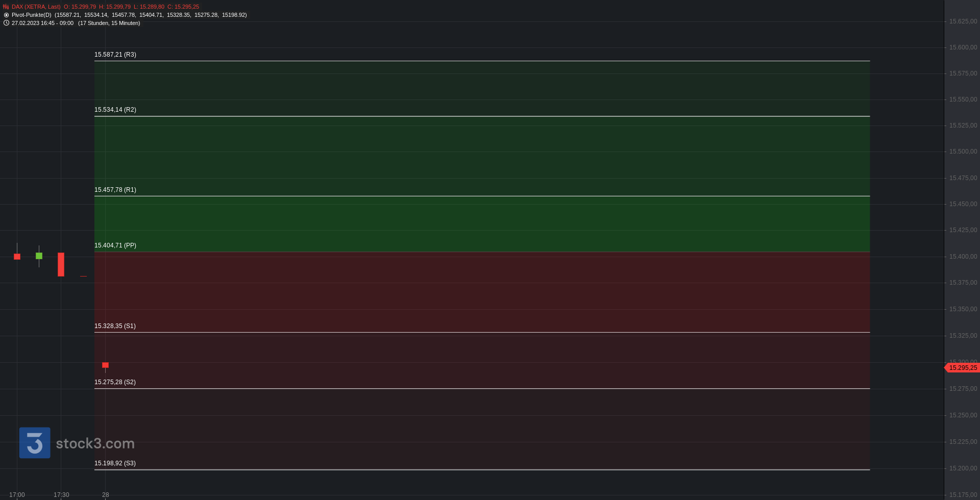The image size is (980, 500).
Task: Click the 28 date marker on time axis
Action: coord(106,495)
